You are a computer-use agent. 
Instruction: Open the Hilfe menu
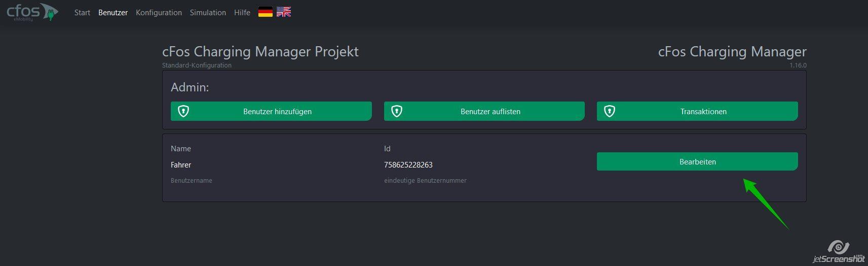(x=242, y=13)
